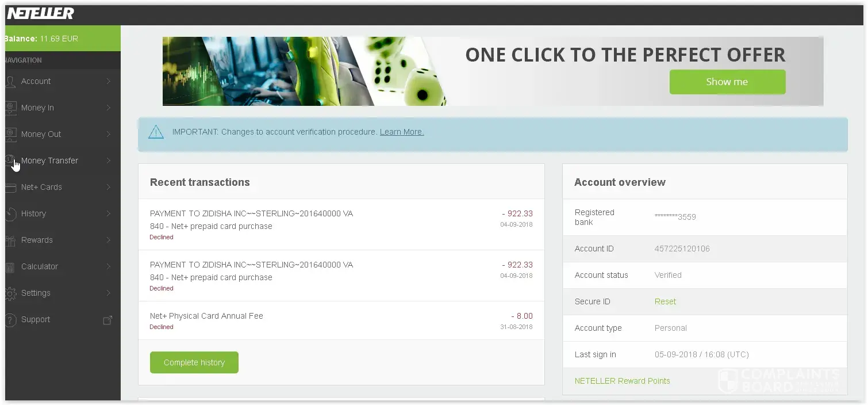
Task: Click Reset link for Secure ID
Action: click(x=665, y=301)
